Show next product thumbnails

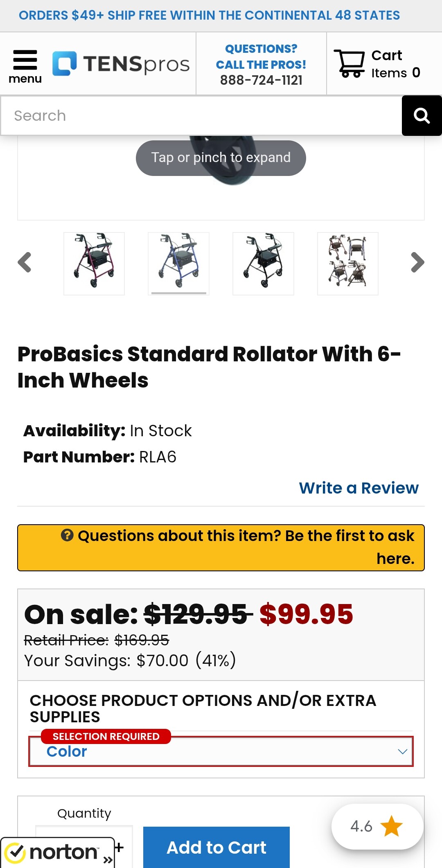417,262
